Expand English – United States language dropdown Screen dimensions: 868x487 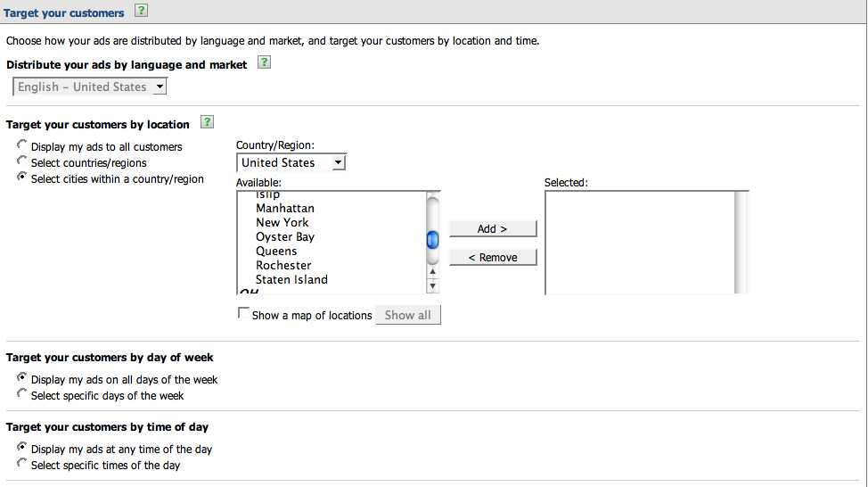point(90,87)
